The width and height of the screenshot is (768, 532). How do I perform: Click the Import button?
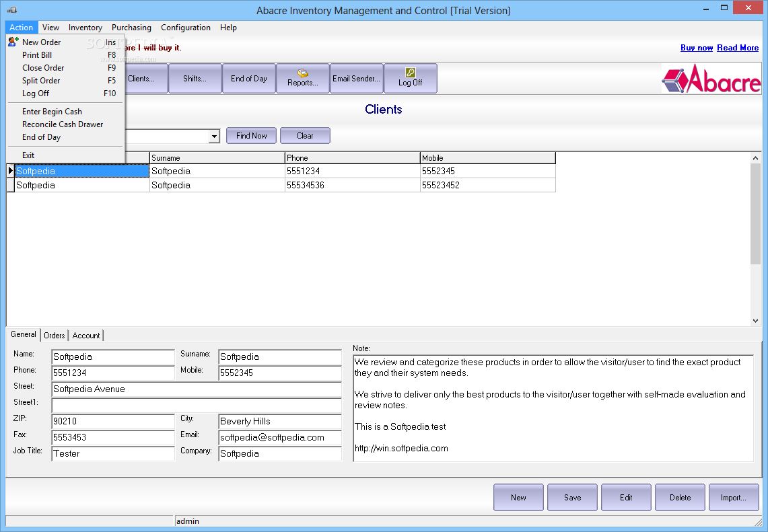pyautogui.click(x=734, y=497)
